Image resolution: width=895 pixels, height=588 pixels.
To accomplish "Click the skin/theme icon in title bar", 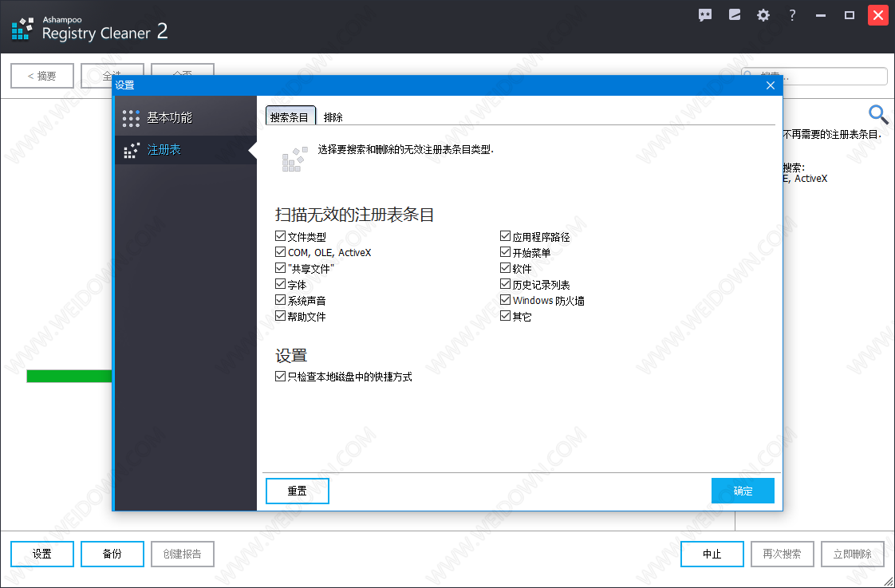I will (x=735, y=15).
